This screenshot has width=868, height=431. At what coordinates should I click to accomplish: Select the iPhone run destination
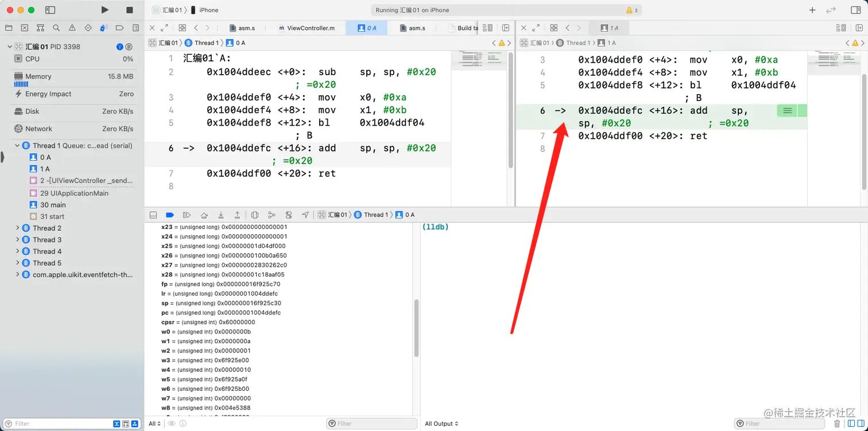point(204,10)
